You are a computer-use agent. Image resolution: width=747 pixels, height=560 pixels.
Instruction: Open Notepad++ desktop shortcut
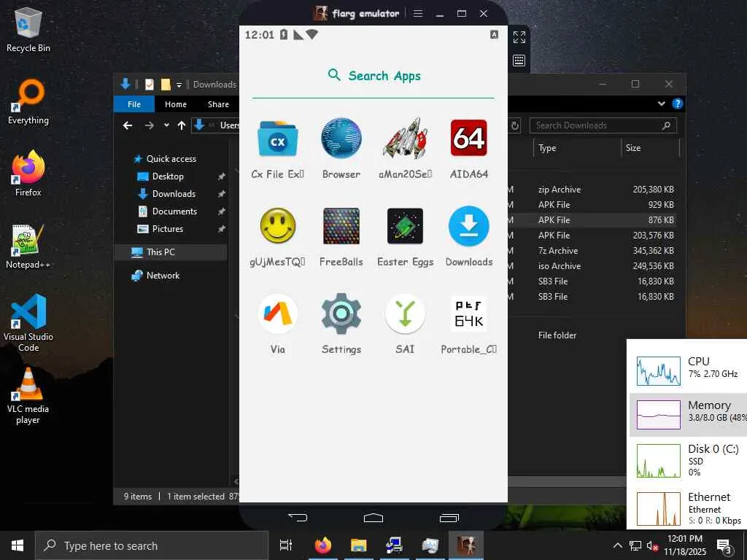pyautogui.click(x=28, y=246)
